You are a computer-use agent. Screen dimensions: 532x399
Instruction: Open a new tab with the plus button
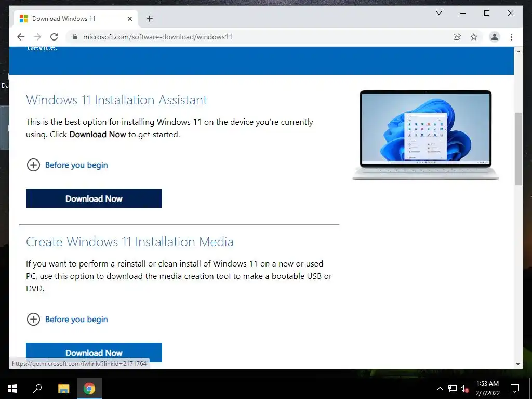coord(149,19)
